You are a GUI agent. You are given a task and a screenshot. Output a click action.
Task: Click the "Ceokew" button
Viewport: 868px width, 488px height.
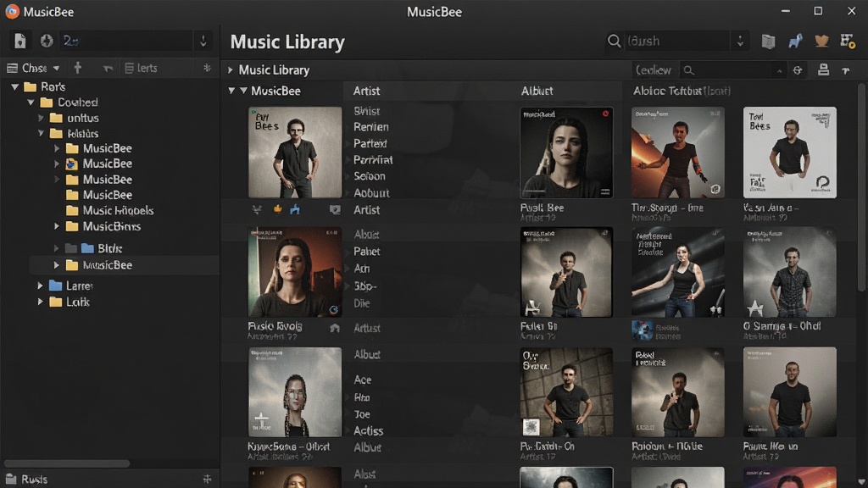coord(654,70)
